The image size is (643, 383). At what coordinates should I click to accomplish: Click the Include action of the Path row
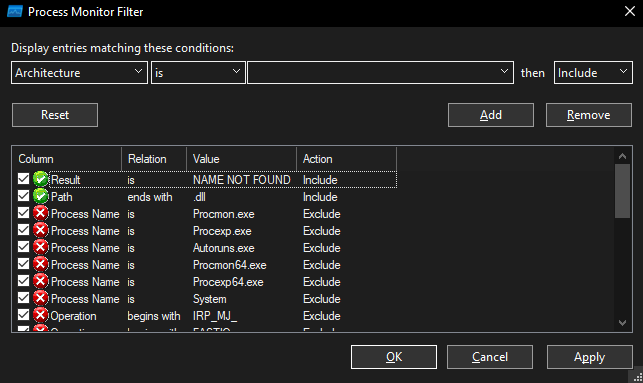(320, 197)
